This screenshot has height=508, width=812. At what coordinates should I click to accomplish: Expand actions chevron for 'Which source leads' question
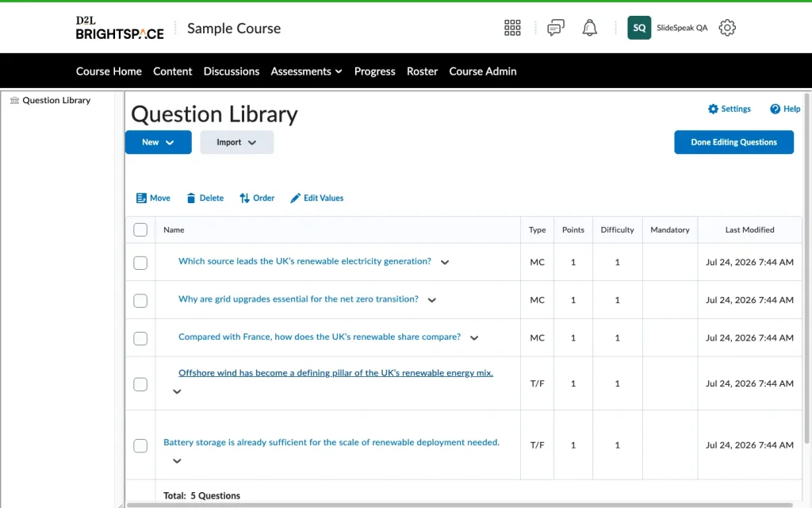click(x=445, y=262)
